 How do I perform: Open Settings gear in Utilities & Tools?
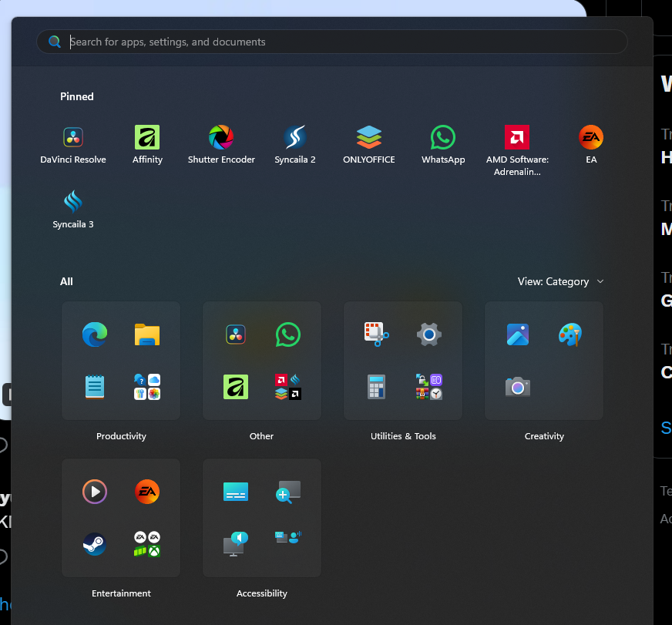pyautogui.click(x=429, y=334)
